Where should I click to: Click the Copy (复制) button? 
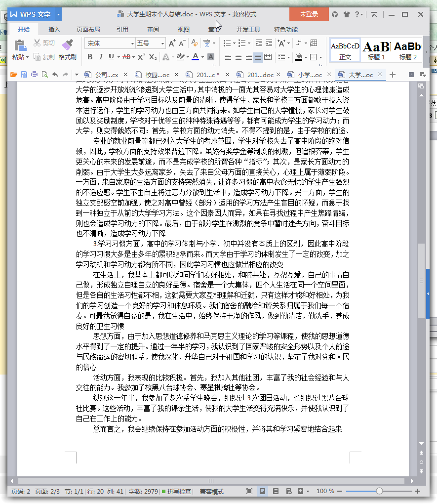(x=44, y=57)
